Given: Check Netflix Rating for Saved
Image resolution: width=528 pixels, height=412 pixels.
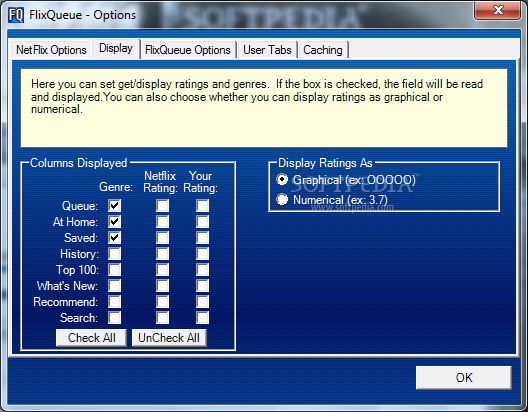Looking at the screenshot, I should 163,238.
